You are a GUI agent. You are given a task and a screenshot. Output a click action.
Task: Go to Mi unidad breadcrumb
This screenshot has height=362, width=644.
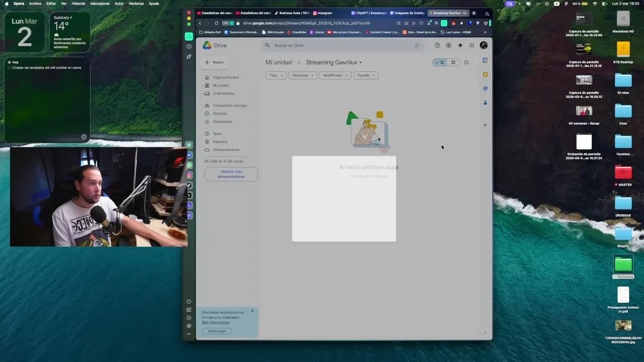279,62
